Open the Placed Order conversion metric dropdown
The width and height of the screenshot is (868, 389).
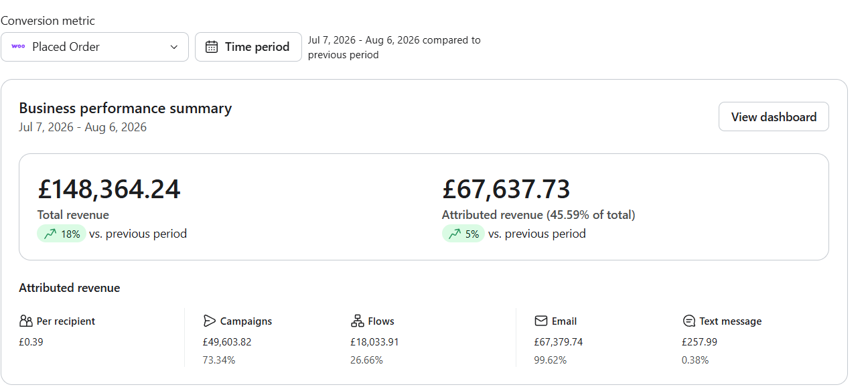94,47
